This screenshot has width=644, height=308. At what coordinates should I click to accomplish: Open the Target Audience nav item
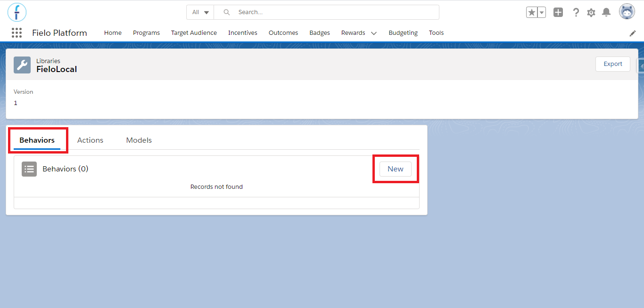coord(194,33)
